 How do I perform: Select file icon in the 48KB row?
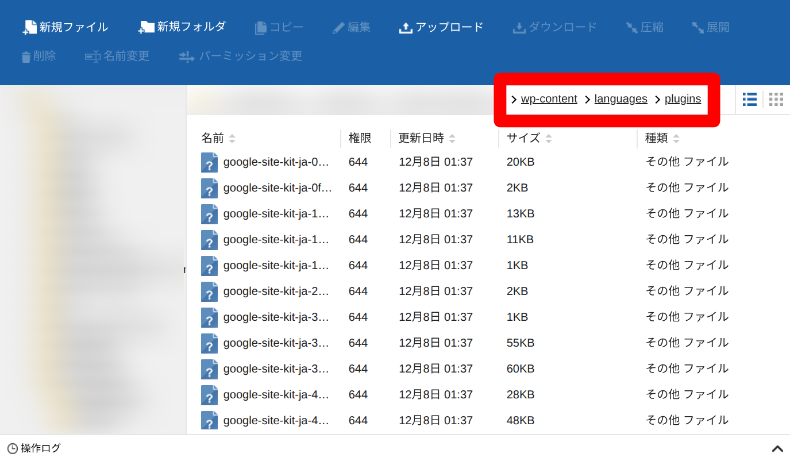pyautogui.click(x=209, y=421)
